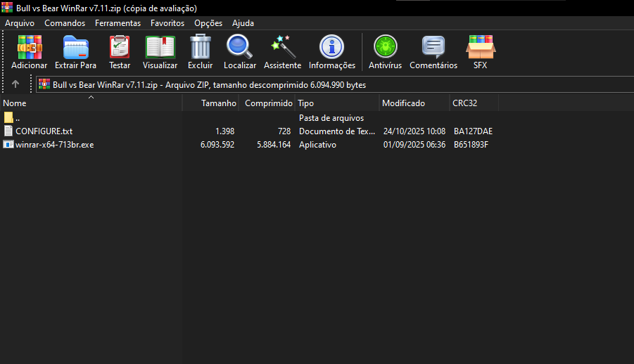Image resolution: width=634 pixels, height=364 pixels.
Task: Open the Visualizar book icon
Action: [160, 48]
